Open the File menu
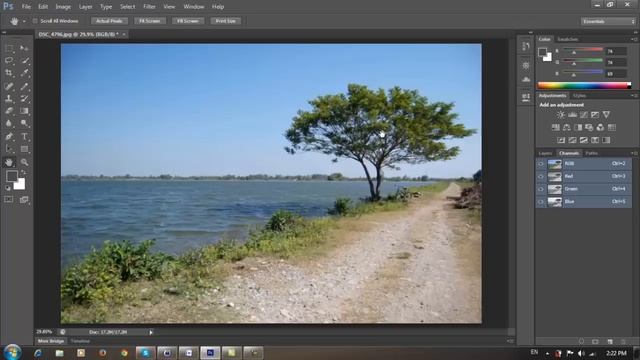Screen dimensions: 640x360 coord(26,7)
